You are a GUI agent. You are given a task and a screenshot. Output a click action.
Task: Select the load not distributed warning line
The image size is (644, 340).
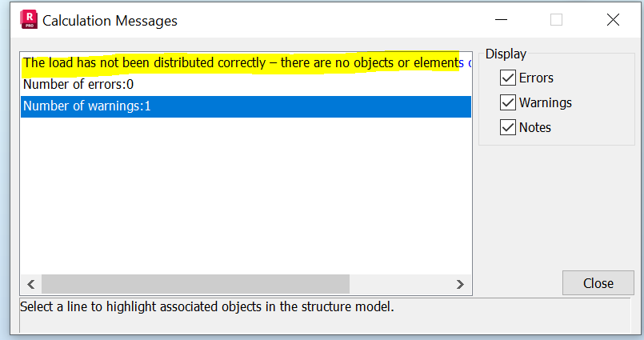[240, 62]
